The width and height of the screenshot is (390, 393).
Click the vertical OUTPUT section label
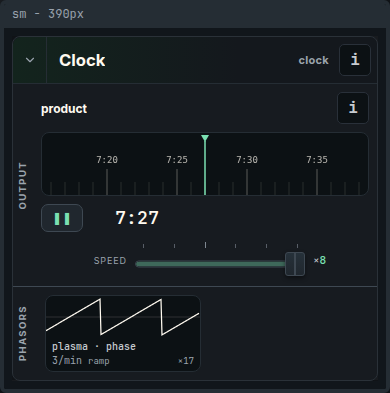(23, 186)
